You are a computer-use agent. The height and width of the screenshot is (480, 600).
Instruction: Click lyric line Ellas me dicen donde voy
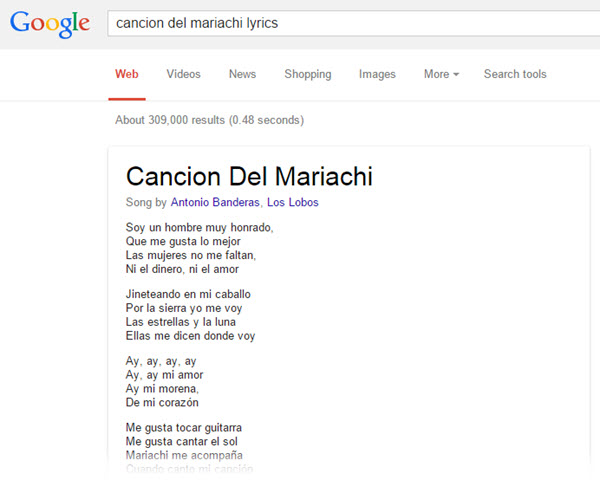pos(190,336)
